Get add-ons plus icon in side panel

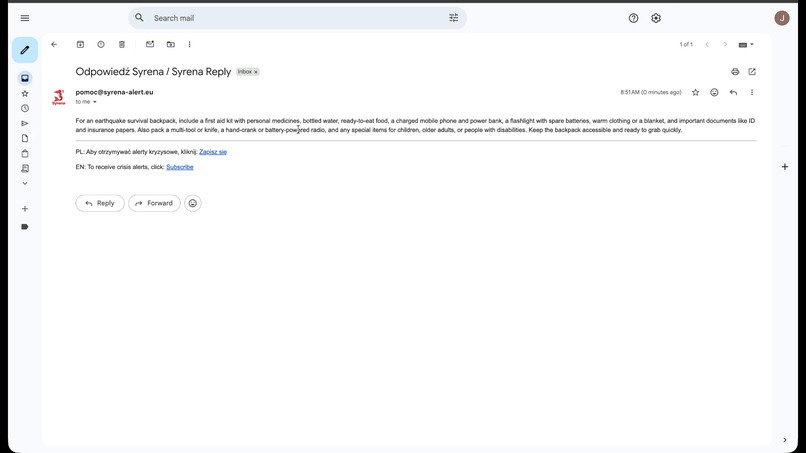click(x=785, y=167)
